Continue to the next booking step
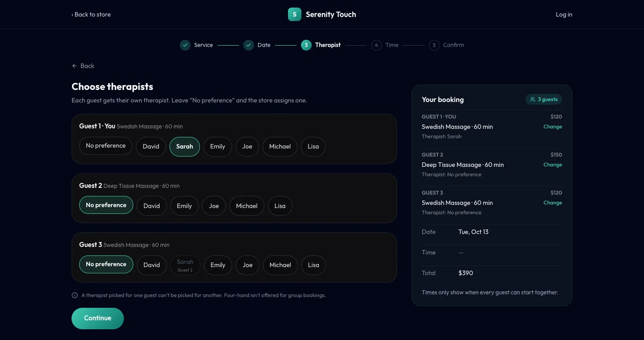Viewport: 644px width, 340px height. [97, 319]
